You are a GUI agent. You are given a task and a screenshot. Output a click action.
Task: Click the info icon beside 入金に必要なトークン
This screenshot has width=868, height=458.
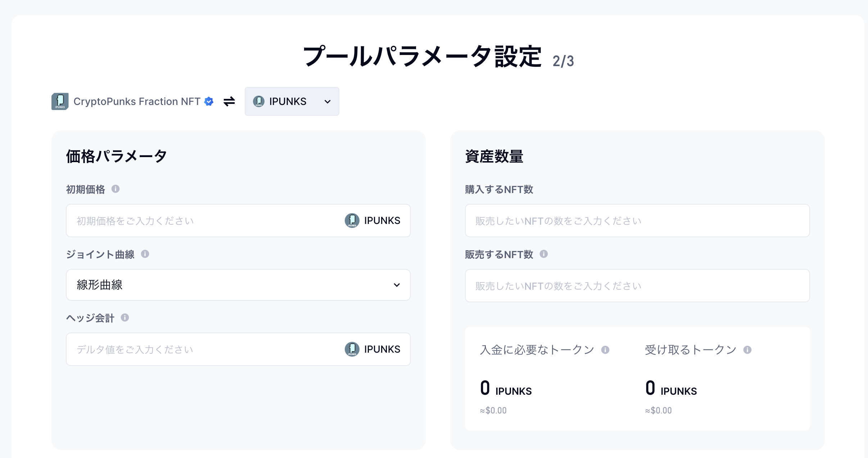pyautogui.click(x=605, y=350)
